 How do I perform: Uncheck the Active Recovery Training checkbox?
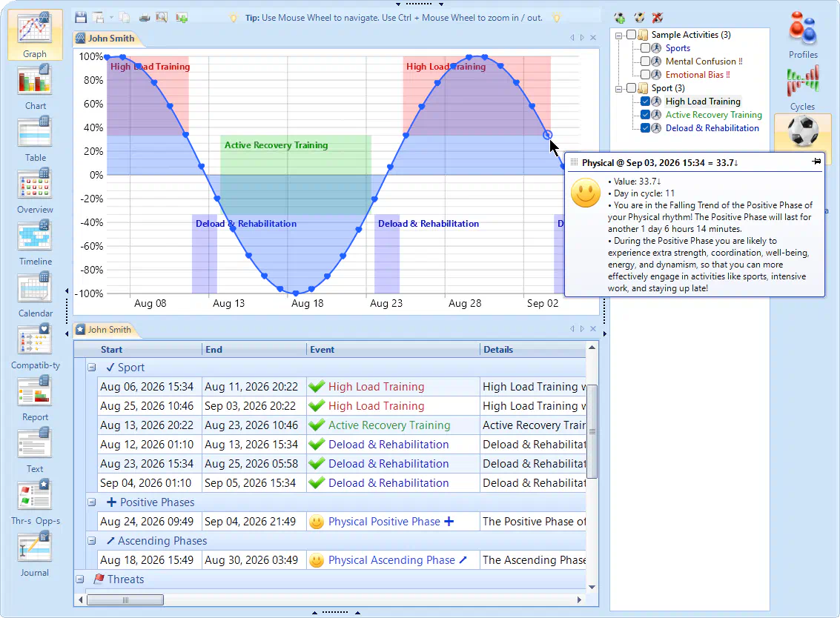pyautogui.click(x=645, y=115)
